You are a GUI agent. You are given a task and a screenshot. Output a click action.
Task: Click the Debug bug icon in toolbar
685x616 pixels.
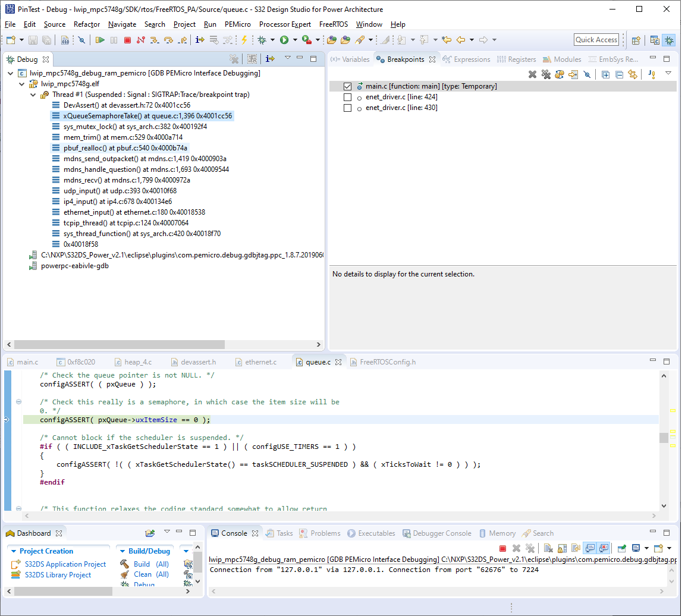(x=262, y=40)
